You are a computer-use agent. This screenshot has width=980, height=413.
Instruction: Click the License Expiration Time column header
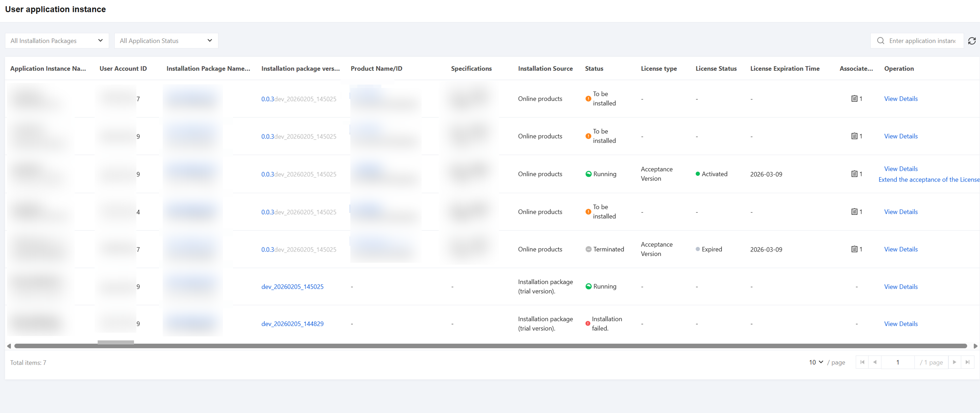coord(784,69)
